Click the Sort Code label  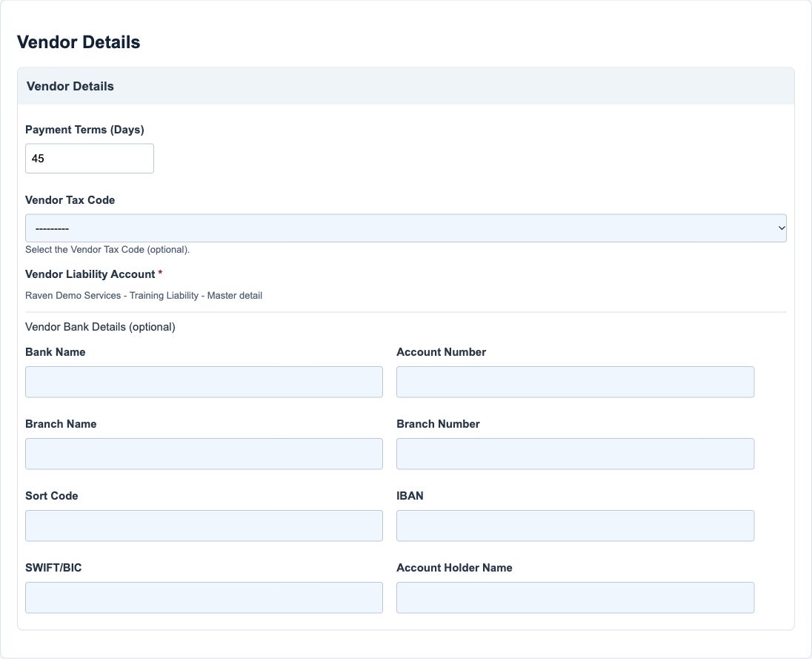click(52, 496)
